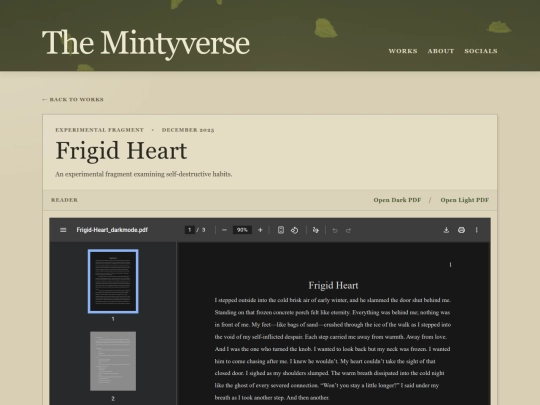Open Dark PDF link
Image resolution: width=540 pixels, height=405 pixels.
tap(397, 200)
